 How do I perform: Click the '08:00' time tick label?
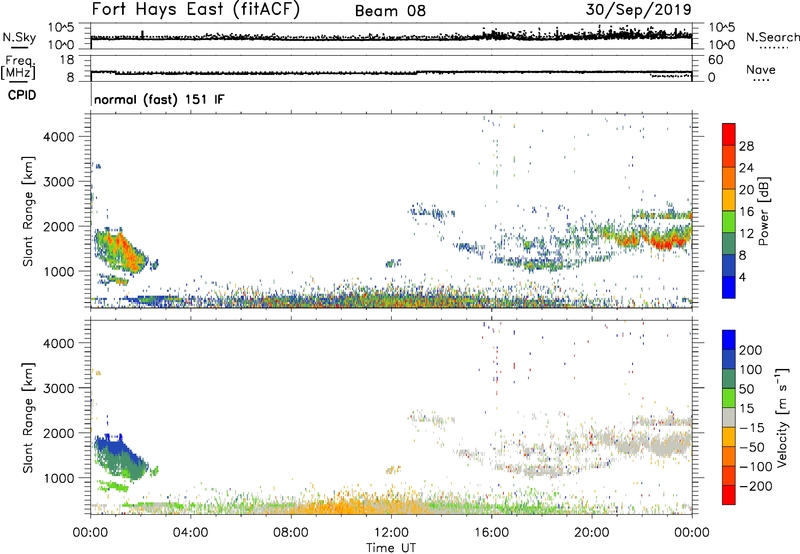coord(290,533)
